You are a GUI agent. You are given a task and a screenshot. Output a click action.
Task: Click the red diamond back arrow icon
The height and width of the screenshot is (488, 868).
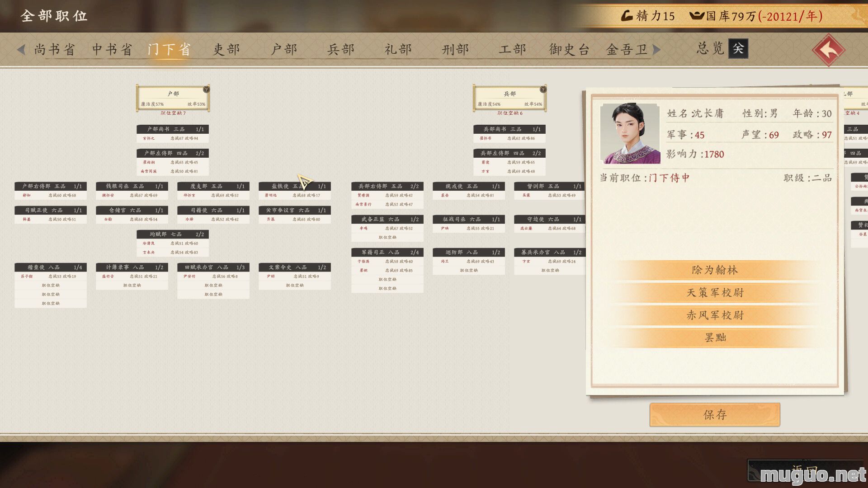tap(828, 50)
